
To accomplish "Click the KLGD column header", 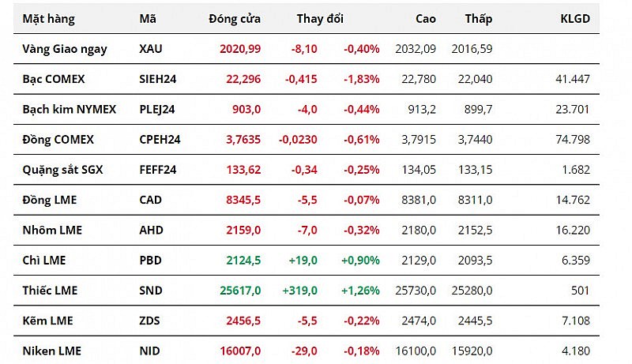I will (574, 18).
